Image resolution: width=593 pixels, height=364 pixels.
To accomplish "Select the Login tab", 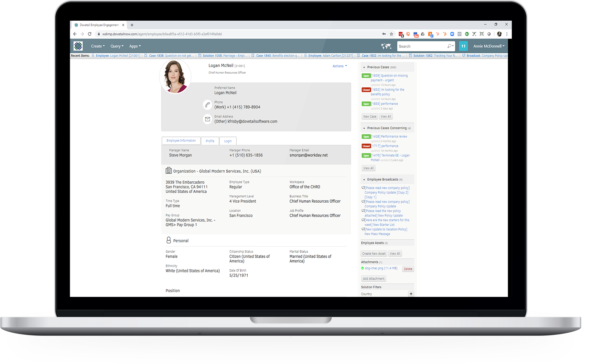I will [x=228, y=141].
